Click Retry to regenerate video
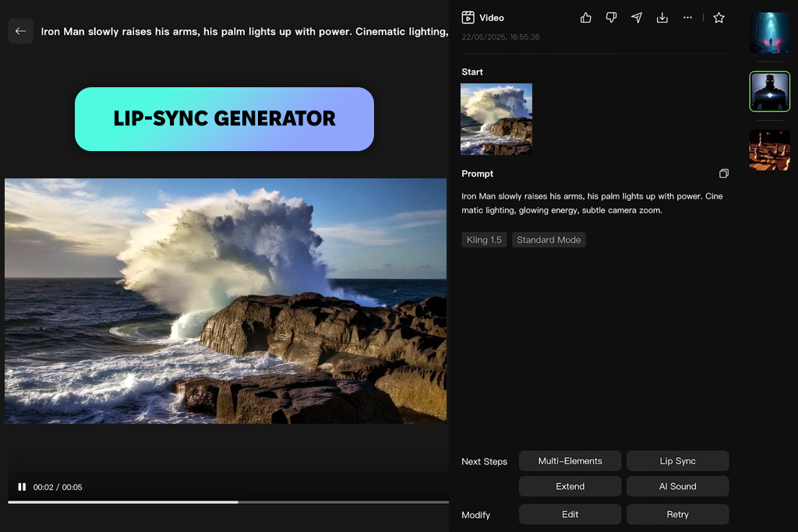This screenshot has width=798, height=532. 677,514
